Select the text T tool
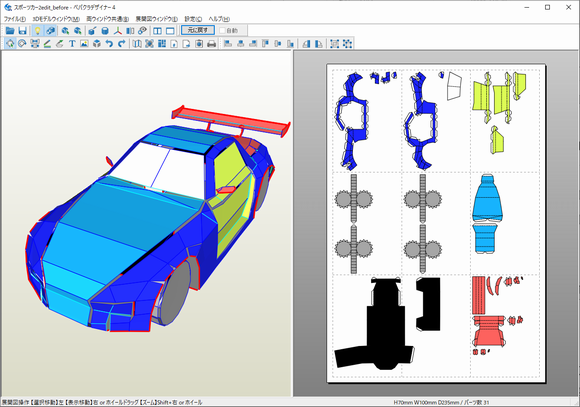 pos(72,44)
